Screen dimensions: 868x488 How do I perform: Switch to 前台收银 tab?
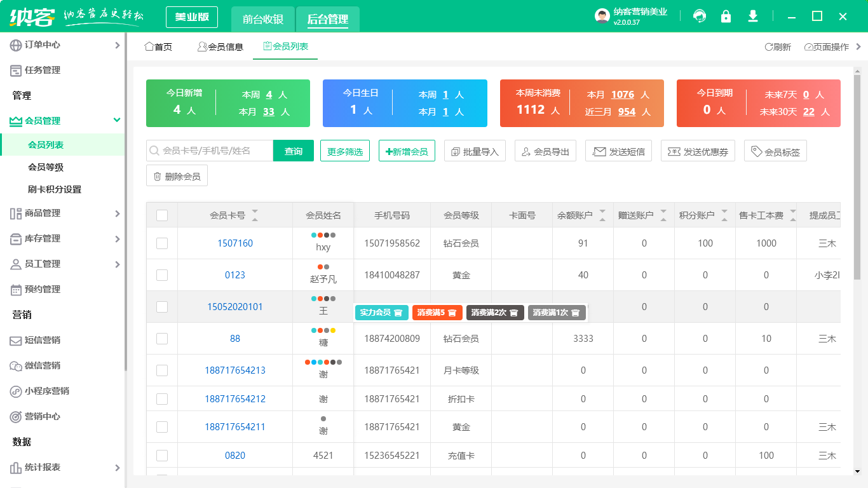(263, 19)
